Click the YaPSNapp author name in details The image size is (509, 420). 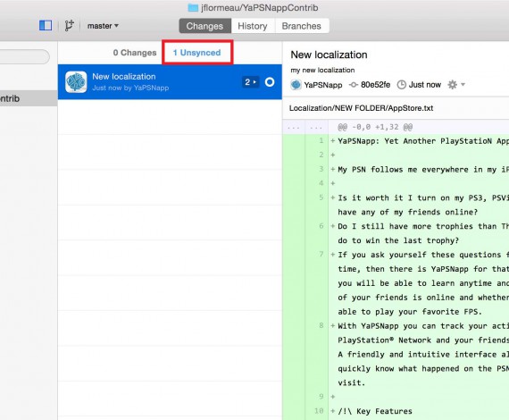tap(323, 85)
